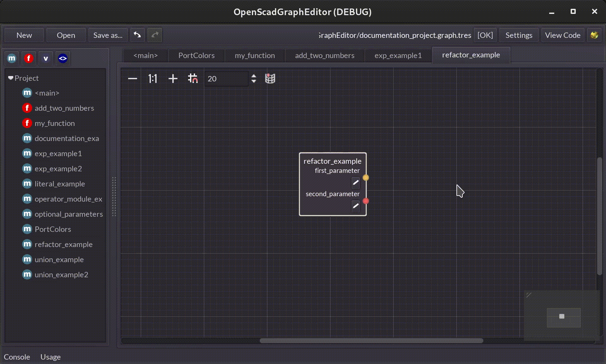Click the Save as... button
Screen dimensions: 606x364
coord(108,35)
